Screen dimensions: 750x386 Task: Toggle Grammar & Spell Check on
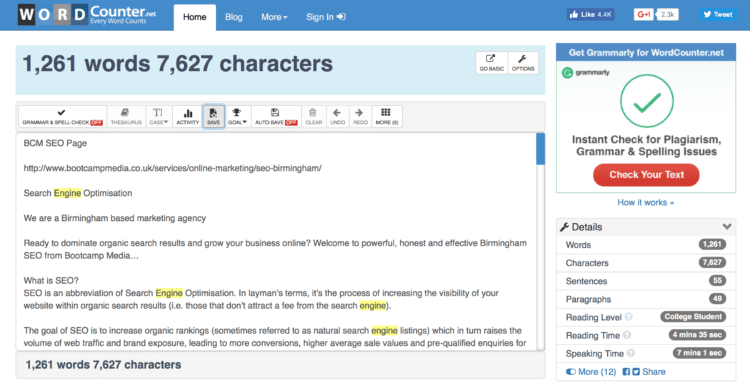point(63,117)
